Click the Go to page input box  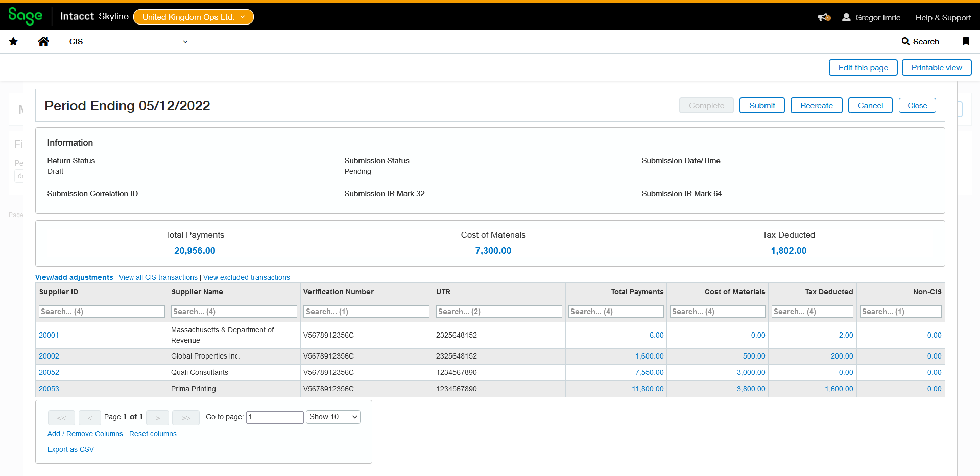coord(275,417)
